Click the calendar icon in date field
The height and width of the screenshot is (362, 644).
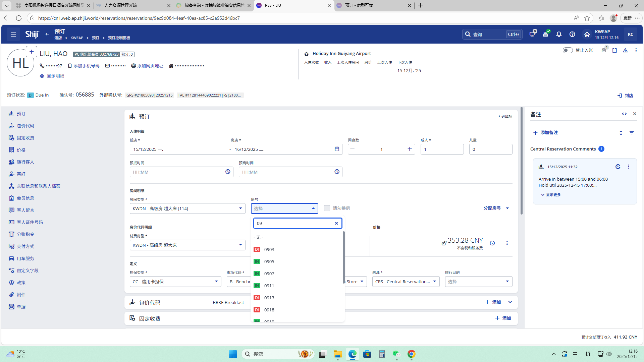(x=337, y=149)
